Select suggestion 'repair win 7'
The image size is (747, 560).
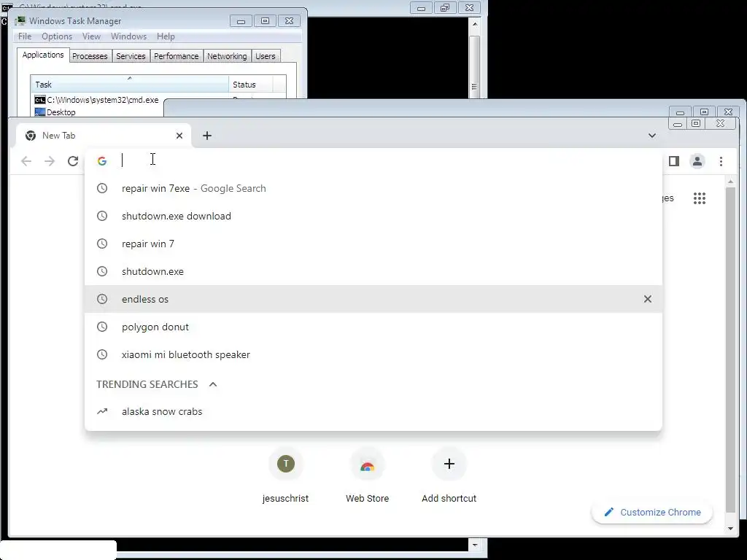(373, 244)
